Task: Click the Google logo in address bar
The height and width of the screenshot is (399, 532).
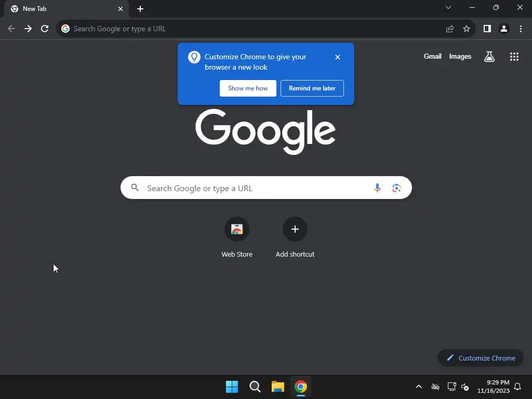Action: (x=65, y=29)
